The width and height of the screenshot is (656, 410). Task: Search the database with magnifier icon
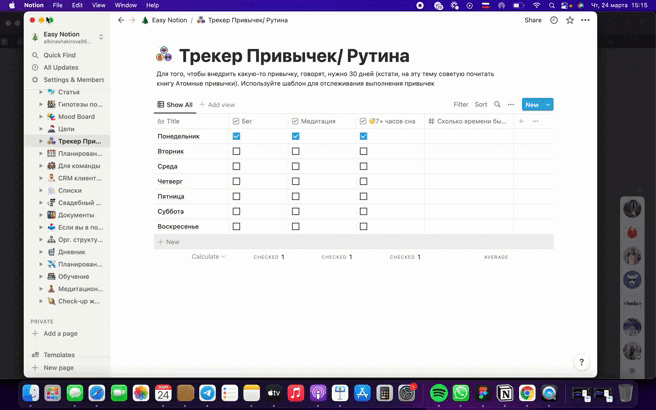[497, 105]
